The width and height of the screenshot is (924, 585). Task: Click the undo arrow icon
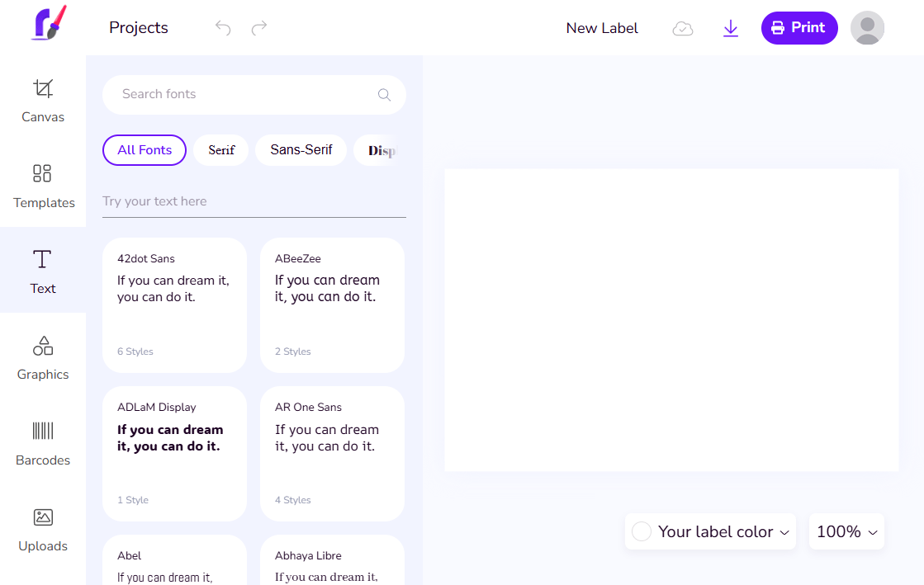pos(223,28)
